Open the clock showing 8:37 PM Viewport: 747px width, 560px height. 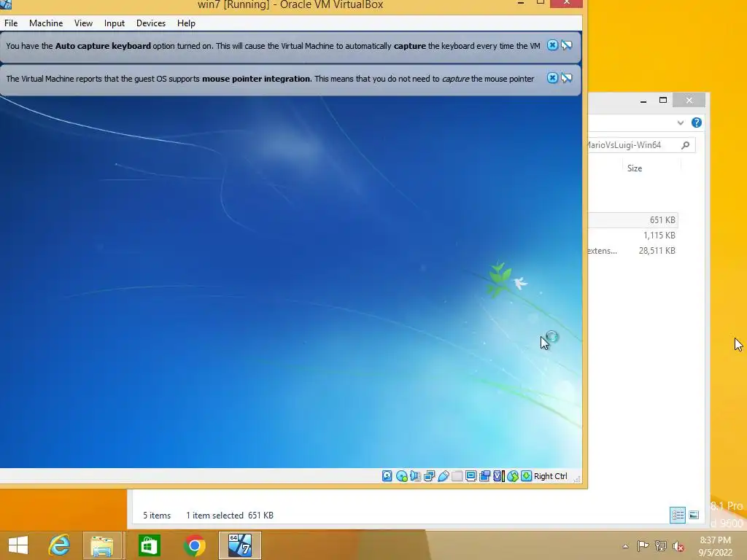pos(715,545)
